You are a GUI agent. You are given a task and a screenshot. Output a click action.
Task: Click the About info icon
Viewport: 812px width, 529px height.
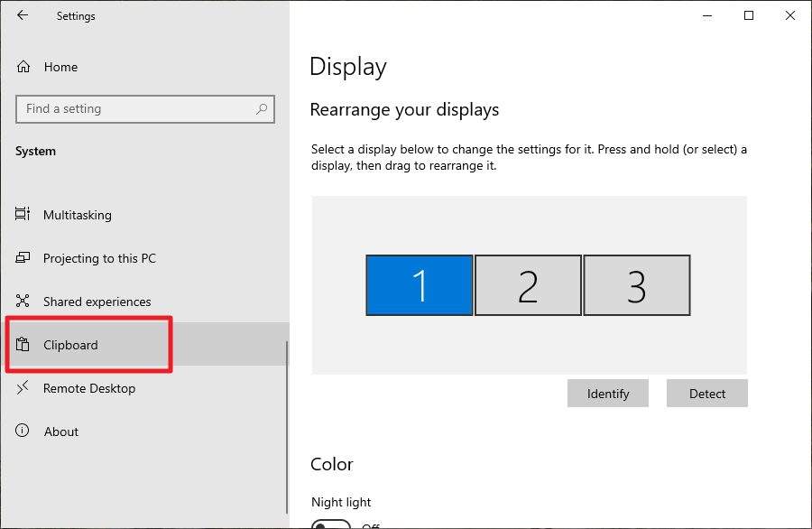tap(21, 432)
